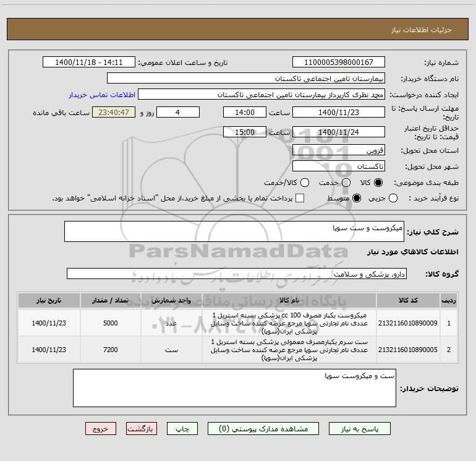Click the تاریخ نیاز column header
The height and width of the screenshot is (461, 476).
coord(49,300)
